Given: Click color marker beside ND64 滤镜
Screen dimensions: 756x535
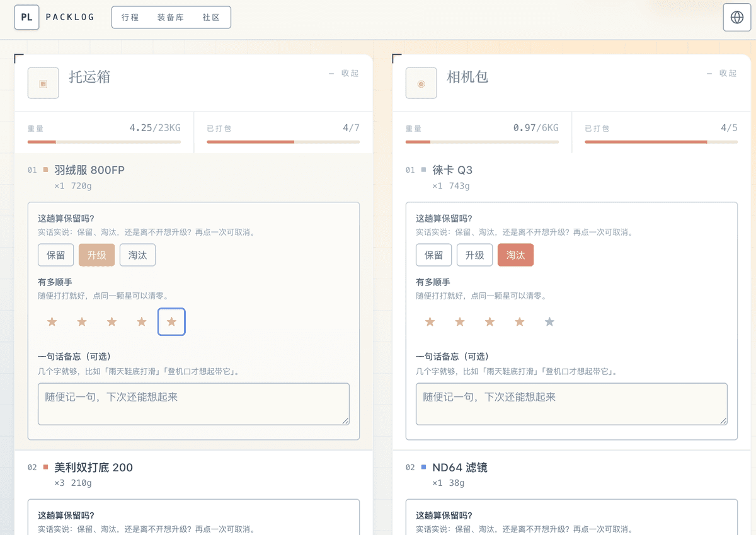Looking at the screenshot, I should 423,467.
